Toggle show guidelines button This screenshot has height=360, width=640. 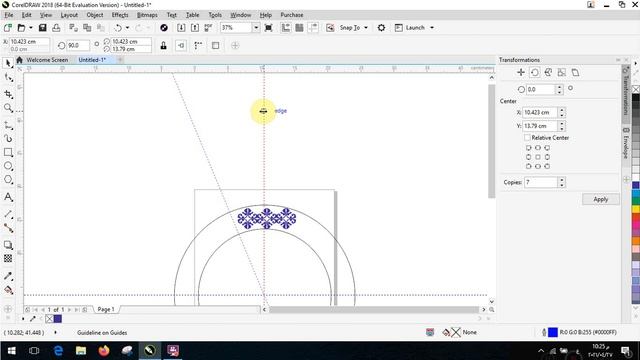(313, 28)
